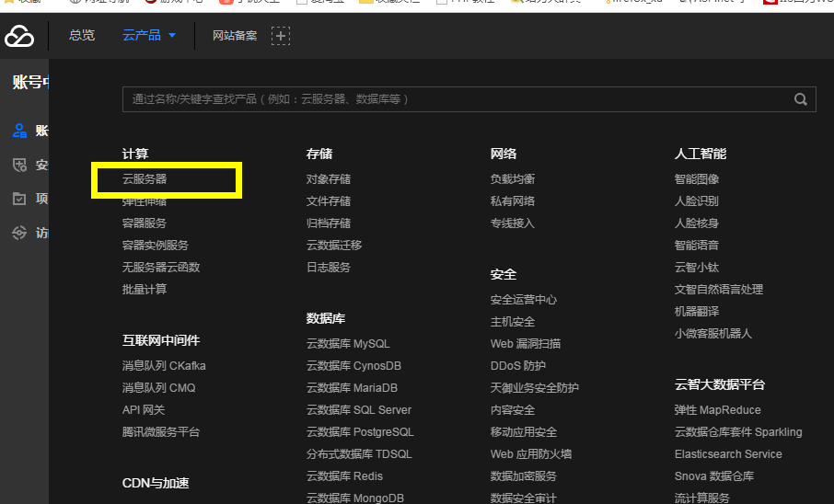Select 对象存储 under 存储
834x504 pixels.
point(329,179)
